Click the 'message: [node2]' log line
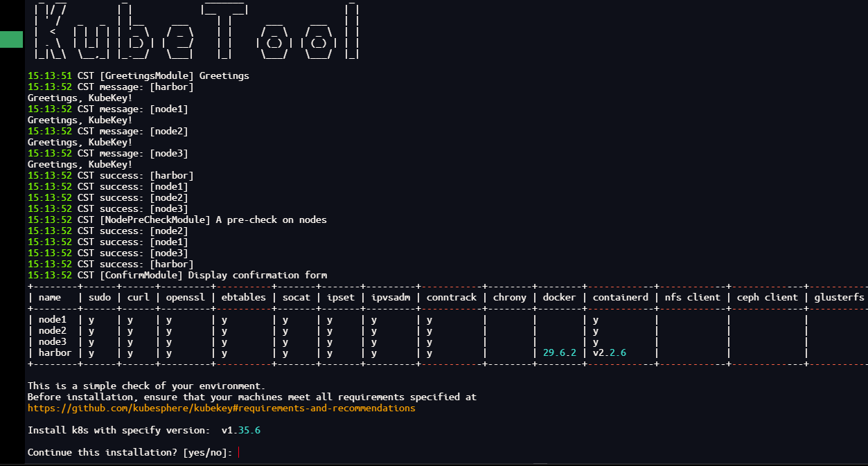868x466 pixels. point(108,132)
